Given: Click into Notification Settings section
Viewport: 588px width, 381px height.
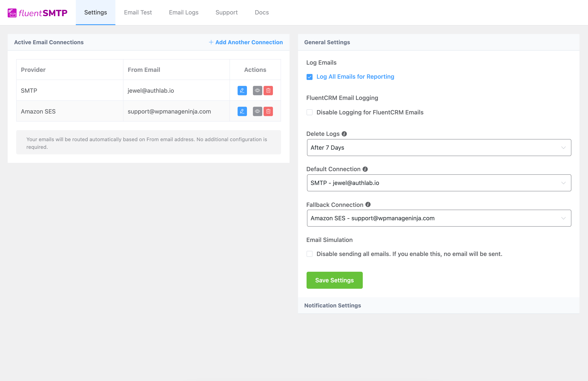Looking at the screenshot, I should [x=333, y=305].
